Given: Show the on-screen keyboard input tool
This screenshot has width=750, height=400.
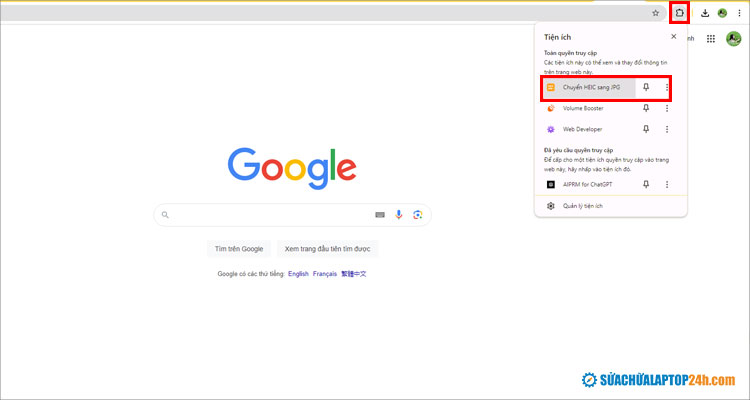Looking at the screenshot, I should (x=380, y=215).
